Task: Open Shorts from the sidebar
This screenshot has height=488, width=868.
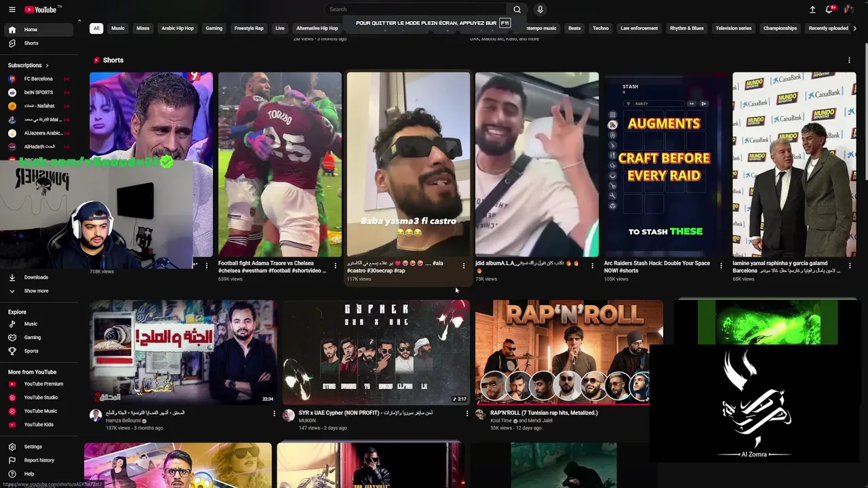Action: pos(37,43)
